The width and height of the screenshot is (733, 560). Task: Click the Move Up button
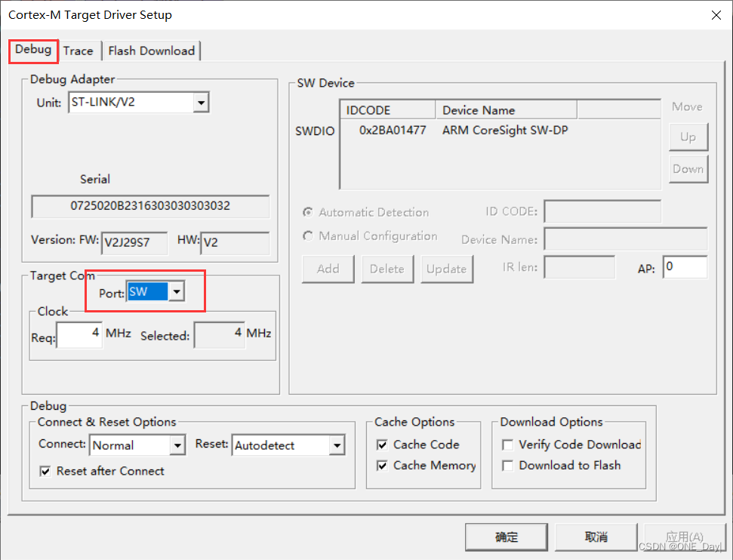pos(688,137)
